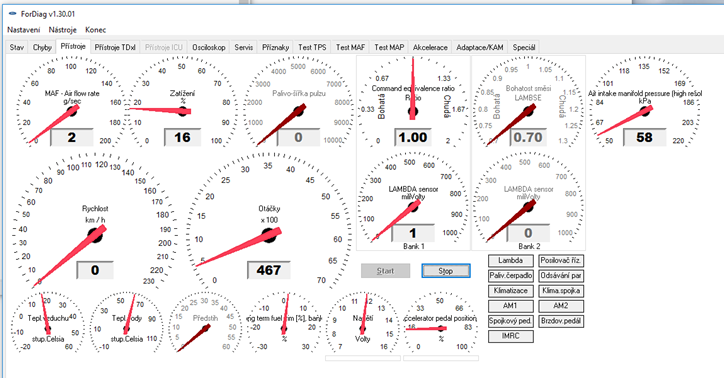Click the Posilovač říz. button
The width and height of the screenshot is (724, 378).
pos(561,261)
